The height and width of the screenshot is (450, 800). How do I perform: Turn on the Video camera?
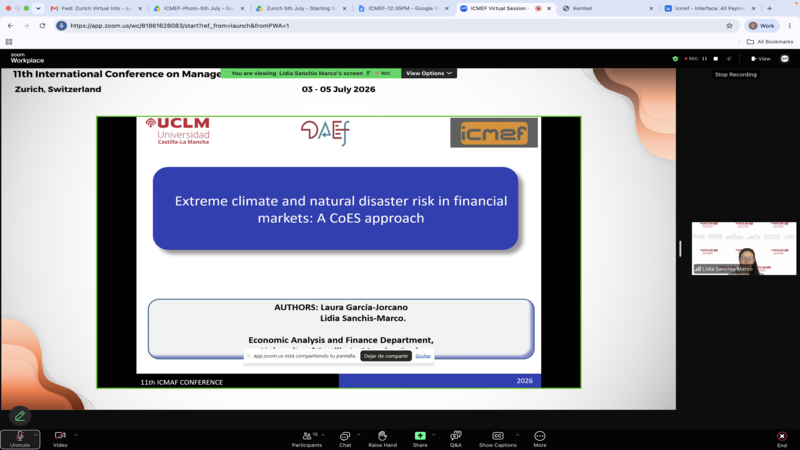[x=60, y=439]
